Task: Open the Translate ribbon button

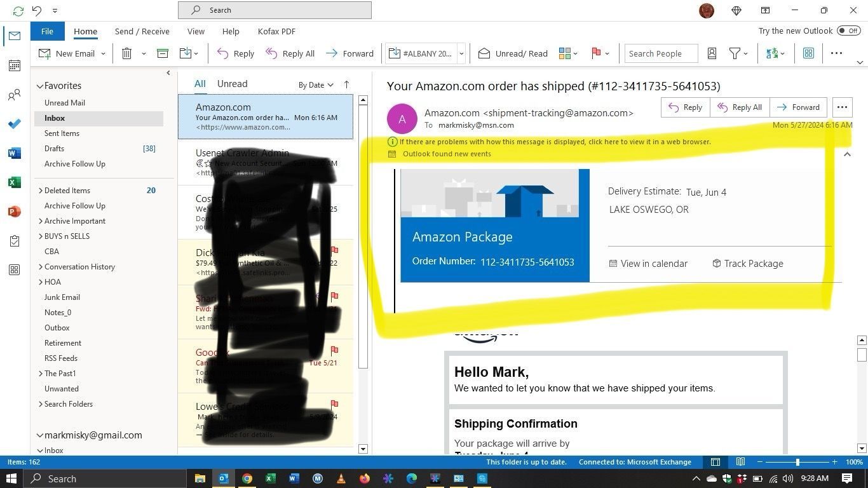Action: [773, 53]
